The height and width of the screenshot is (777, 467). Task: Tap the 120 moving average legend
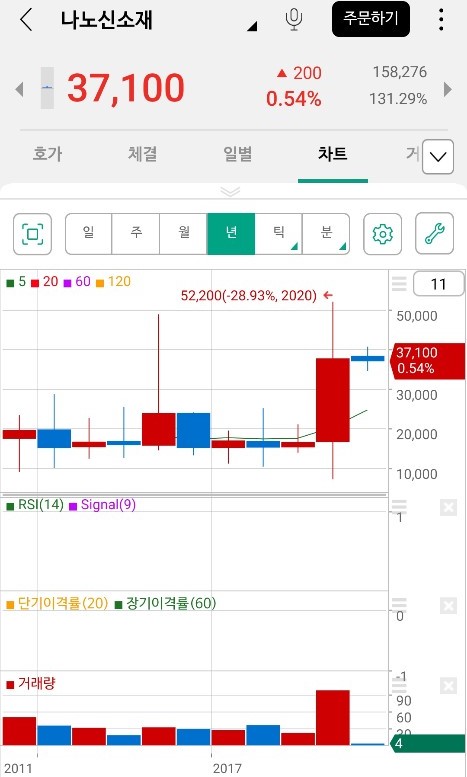coord(114,282)
